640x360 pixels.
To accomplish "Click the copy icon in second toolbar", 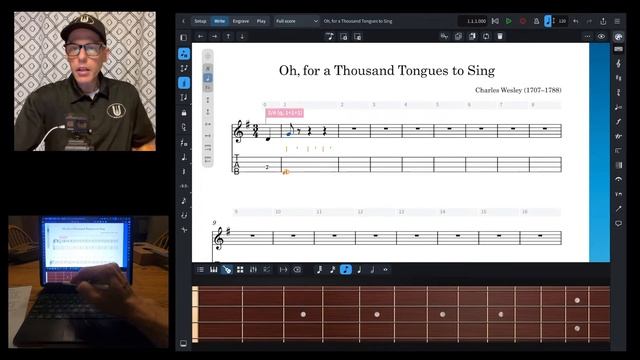I will (x=458, y=36).
